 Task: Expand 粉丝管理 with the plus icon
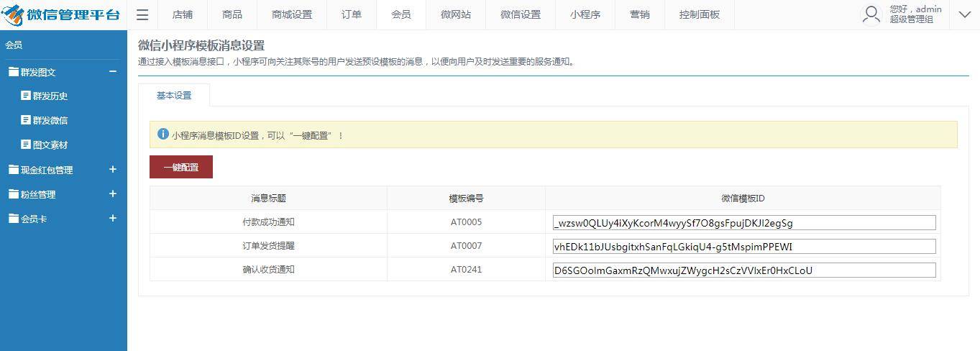coord(112,193)
